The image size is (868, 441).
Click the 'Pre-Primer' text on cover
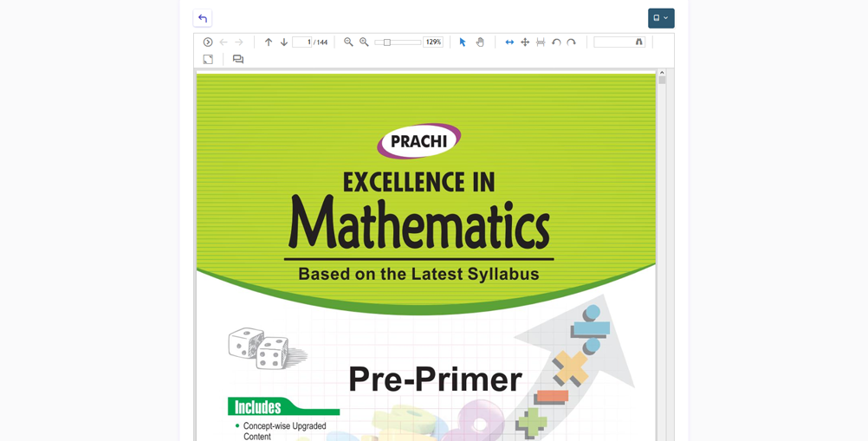(436, 379)
